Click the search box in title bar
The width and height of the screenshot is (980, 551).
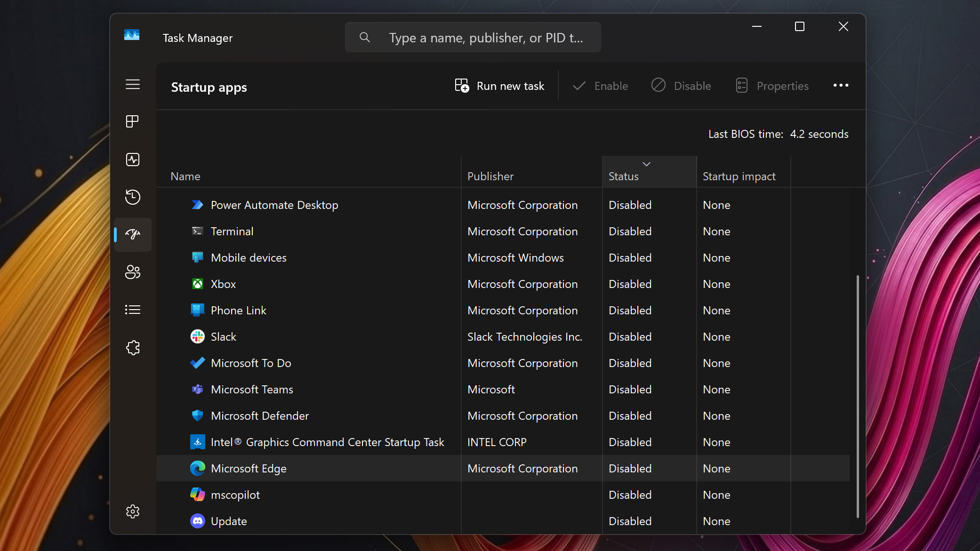(473, 37)
